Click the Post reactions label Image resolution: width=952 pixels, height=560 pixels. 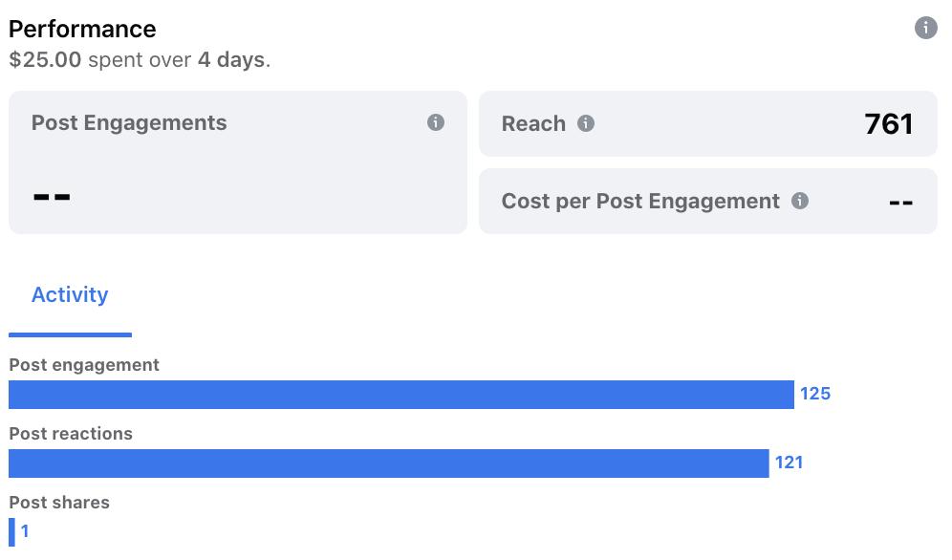pos(71,434)
